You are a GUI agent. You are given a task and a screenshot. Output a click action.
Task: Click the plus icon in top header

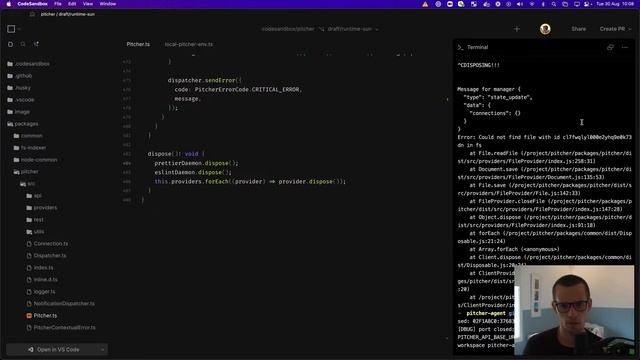tap(517, 29)
